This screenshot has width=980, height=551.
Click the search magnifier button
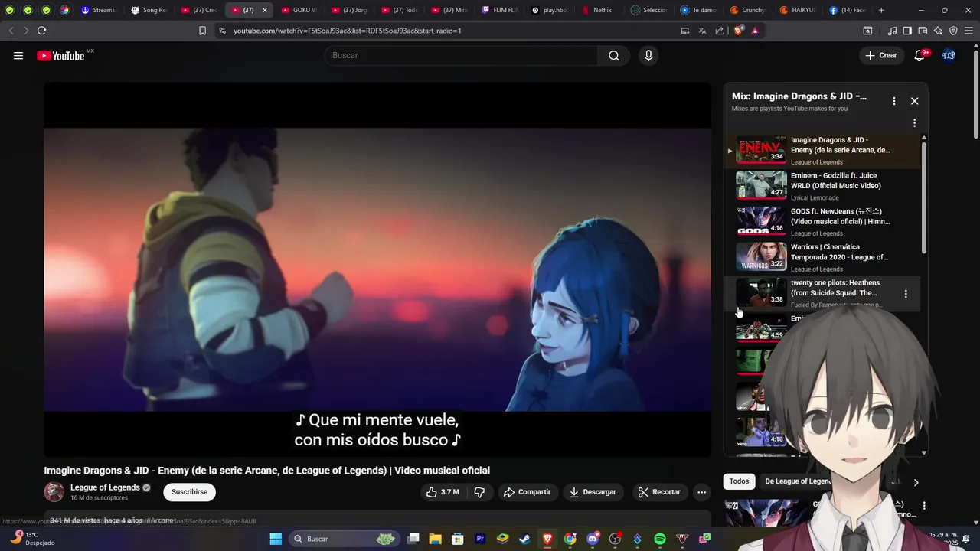pos(614,55)
